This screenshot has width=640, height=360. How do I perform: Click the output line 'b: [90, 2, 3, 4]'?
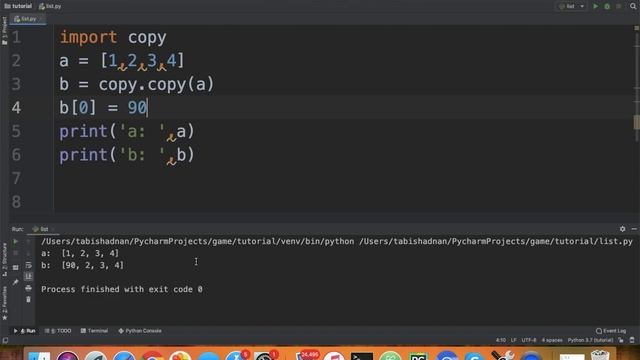point(82,265)
